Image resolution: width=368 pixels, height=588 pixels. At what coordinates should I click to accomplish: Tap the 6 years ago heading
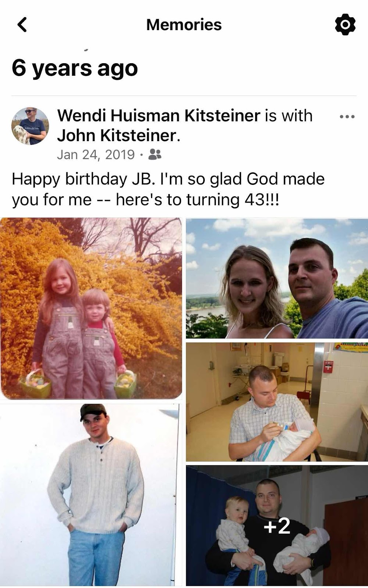75,68
